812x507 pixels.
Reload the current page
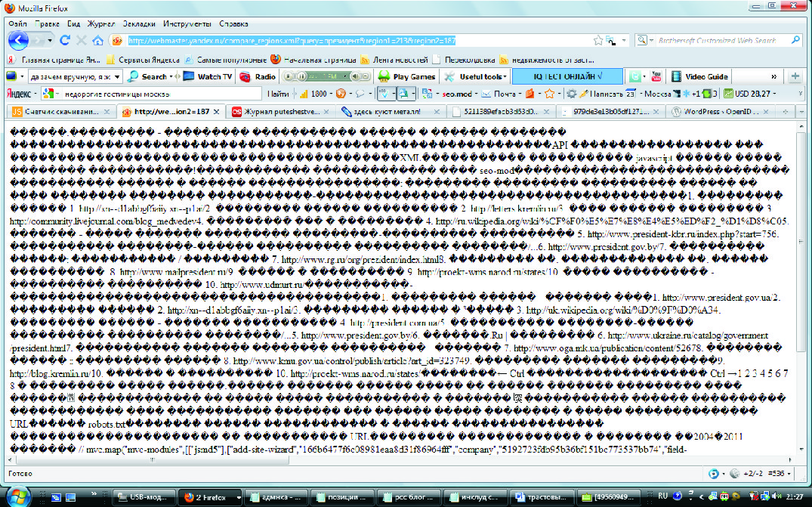(65, 40)
